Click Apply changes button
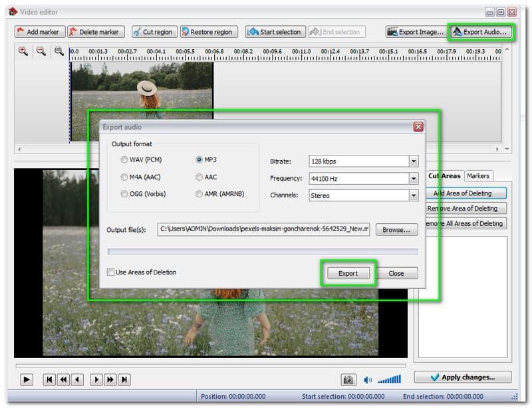The height and width of the screenshot is (408, 532). coord(463,377)
